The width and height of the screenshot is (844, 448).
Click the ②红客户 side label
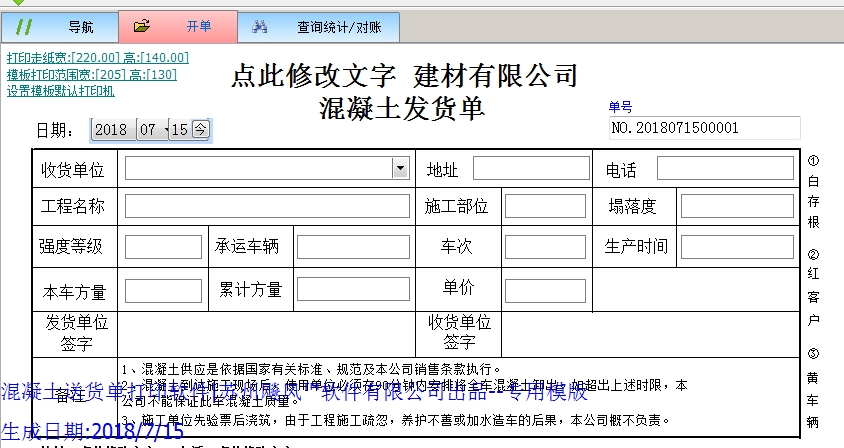pos(813,287)
